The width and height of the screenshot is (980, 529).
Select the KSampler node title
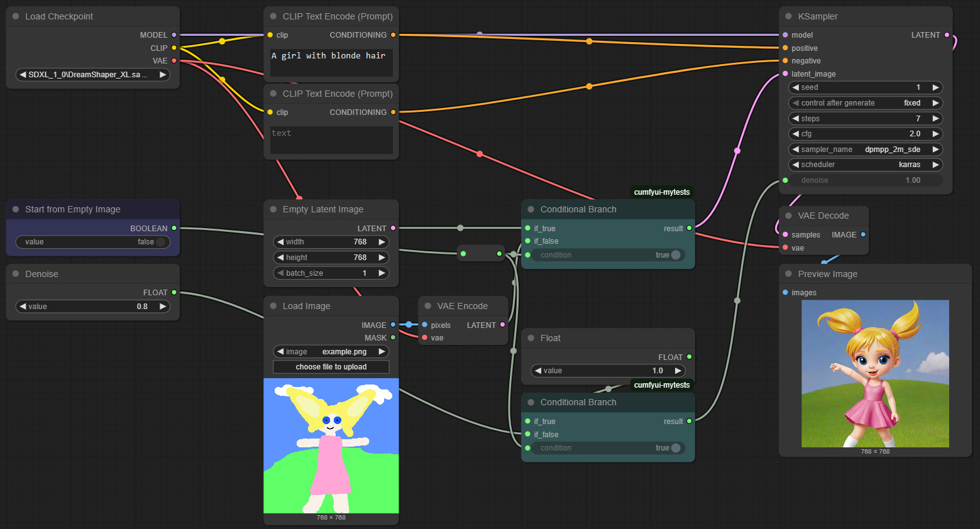coord(818,16)
